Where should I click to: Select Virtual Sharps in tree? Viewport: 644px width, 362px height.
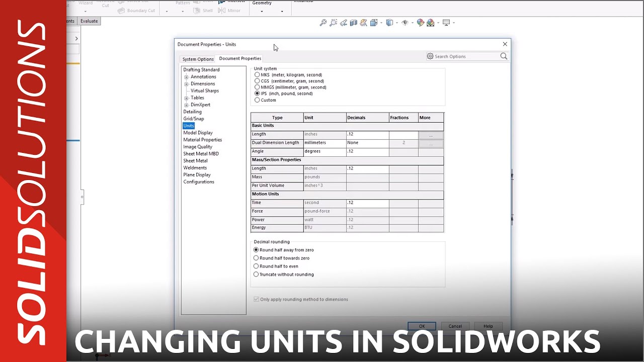pos(205,91)
